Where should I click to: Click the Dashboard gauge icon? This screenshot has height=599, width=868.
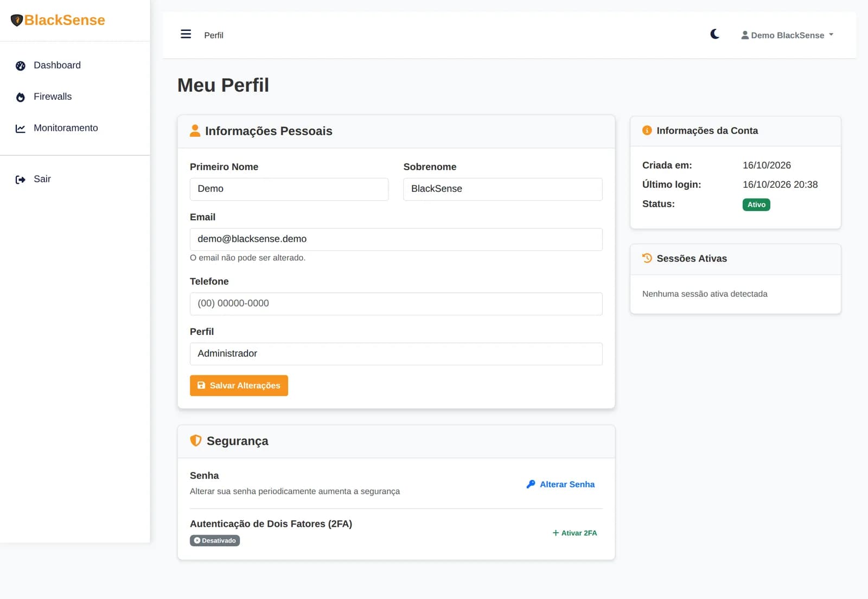tap(21, 66)
